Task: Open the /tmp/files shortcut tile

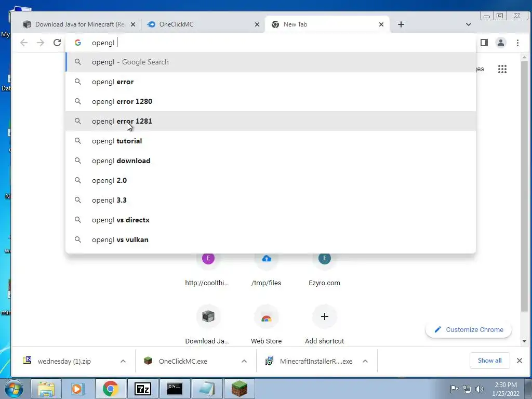Action: (267, 270)
